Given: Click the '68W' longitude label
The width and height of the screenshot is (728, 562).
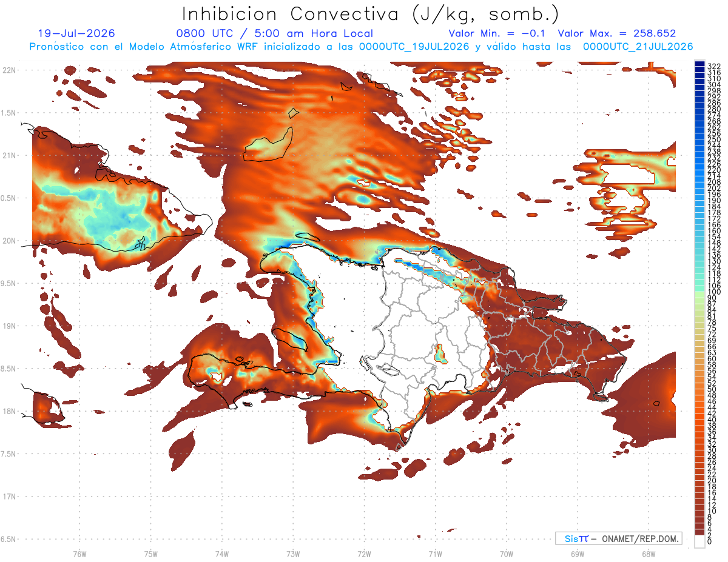Looking at the screenshot, I should pyautogui.click(x=649, y=553).
